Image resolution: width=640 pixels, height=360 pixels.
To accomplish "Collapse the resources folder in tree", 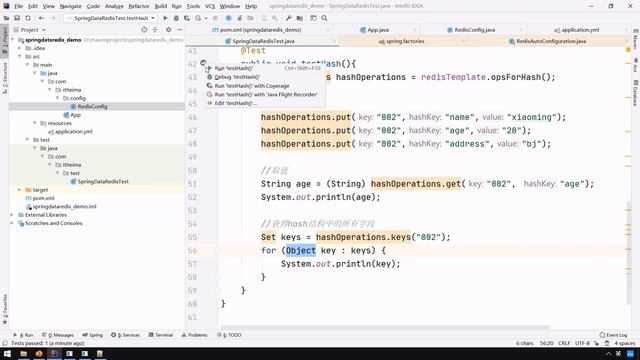I will (35, 123).
